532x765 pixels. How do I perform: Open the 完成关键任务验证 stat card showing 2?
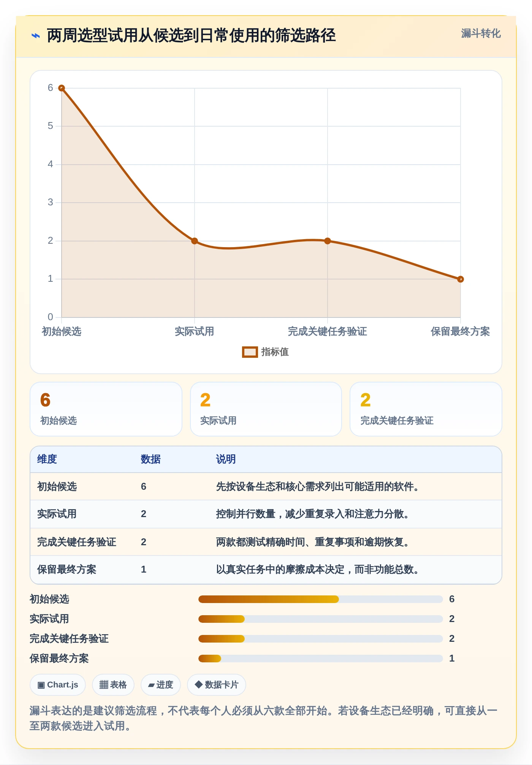[x=426, y=409]
